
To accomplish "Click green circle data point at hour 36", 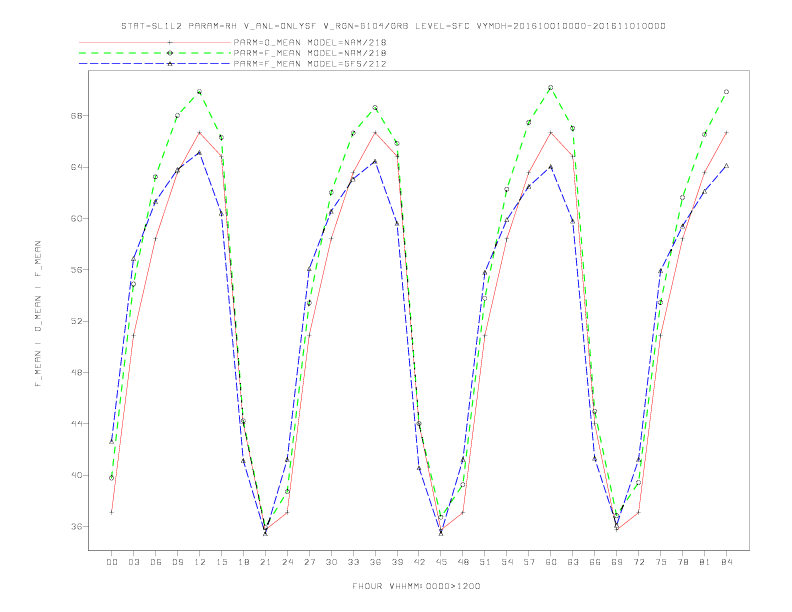I will 375,108.
